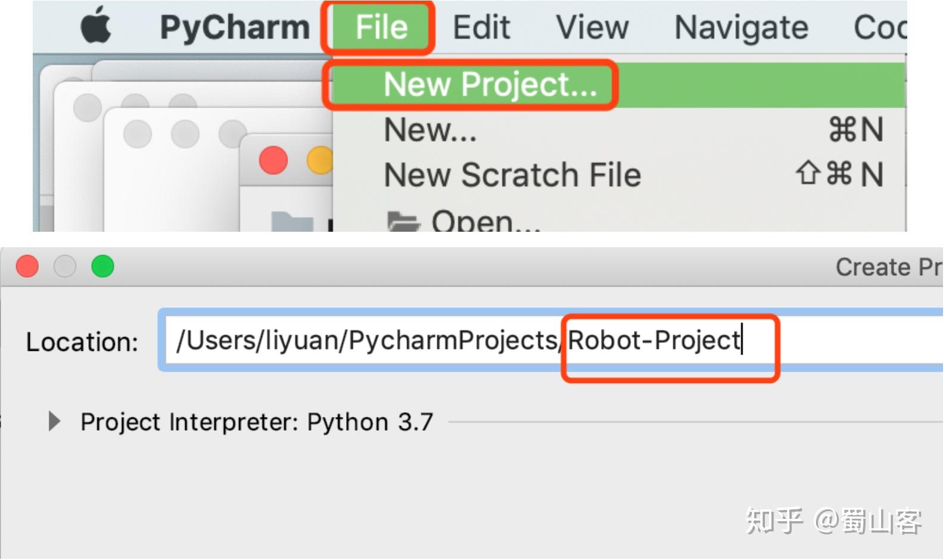Click gray minimize button on Create Project dialog
The image size is (946, 560).
pyautogui.click(x=65, y=266)
